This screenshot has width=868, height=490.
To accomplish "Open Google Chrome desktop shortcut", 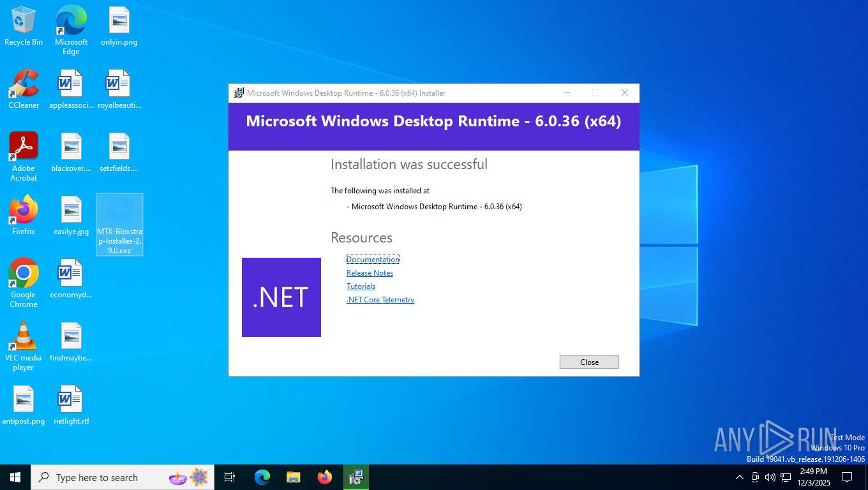I will coord(24,283).
